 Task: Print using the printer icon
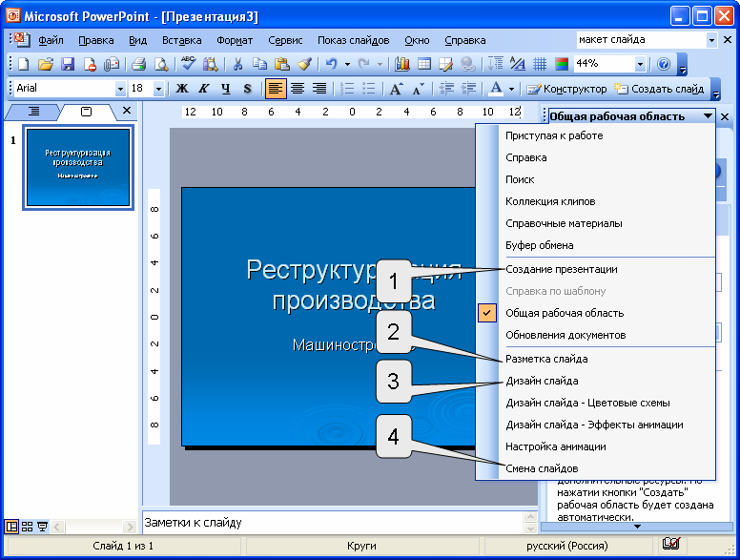(139, 64)
